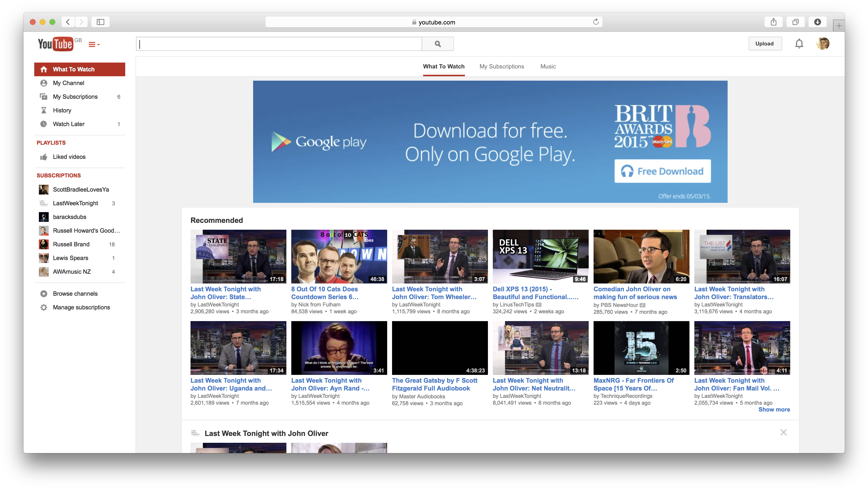868x489 pixels.
Task: Open The Great Gatsby audiobook title
Action: 435,384
